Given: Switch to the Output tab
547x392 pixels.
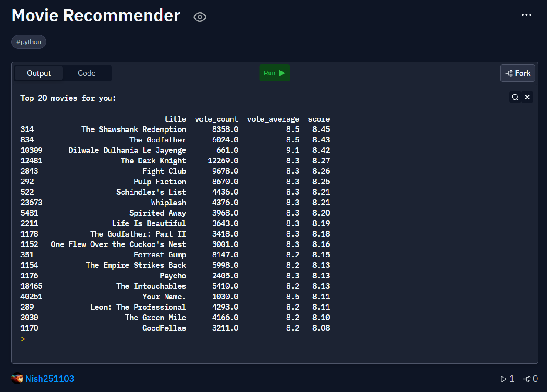Looking at the screenshot, I should coord(39,73).
